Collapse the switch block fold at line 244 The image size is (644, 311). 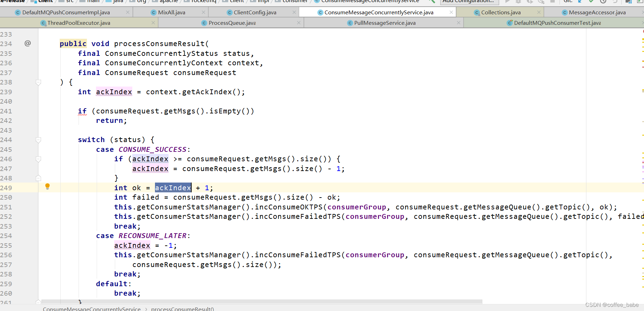(x=38, y=140)
